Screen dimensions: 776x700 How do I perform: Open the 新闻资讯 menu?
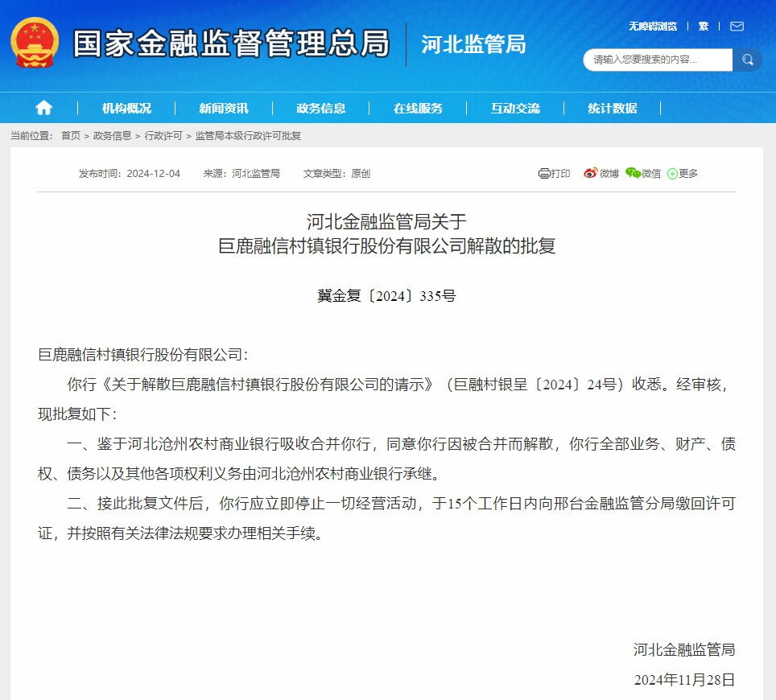224,109
